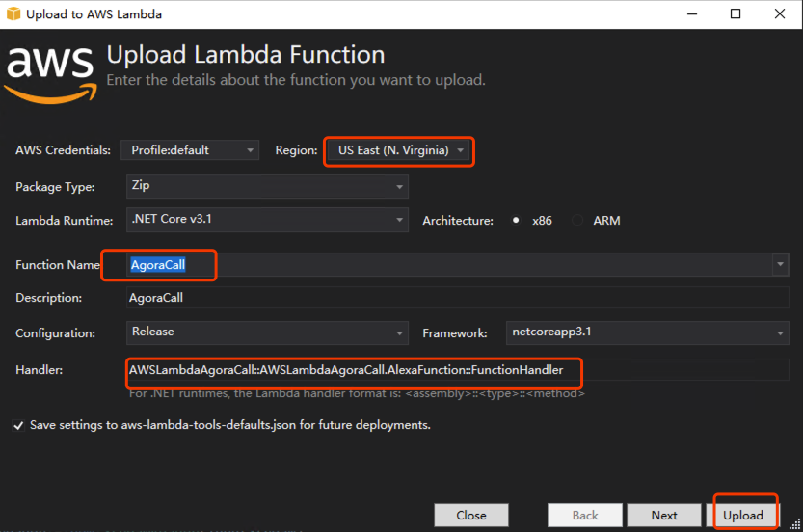Screen dimensions: 803x532
Task: Open the AWS Credentials profile dropdown
Action: tap(190, 150)
